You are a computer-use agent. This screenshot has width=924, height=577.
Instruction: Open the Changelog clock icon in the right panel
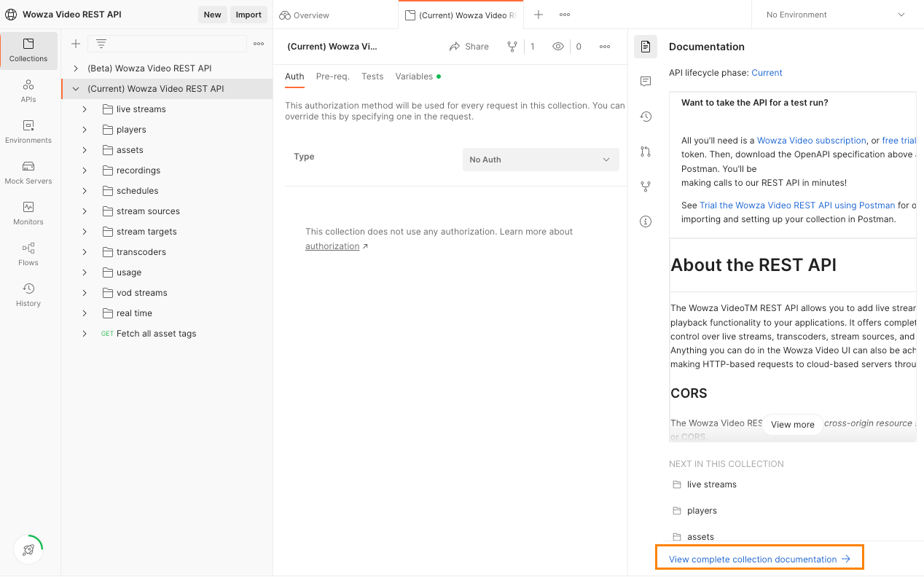tap(646, 117)
